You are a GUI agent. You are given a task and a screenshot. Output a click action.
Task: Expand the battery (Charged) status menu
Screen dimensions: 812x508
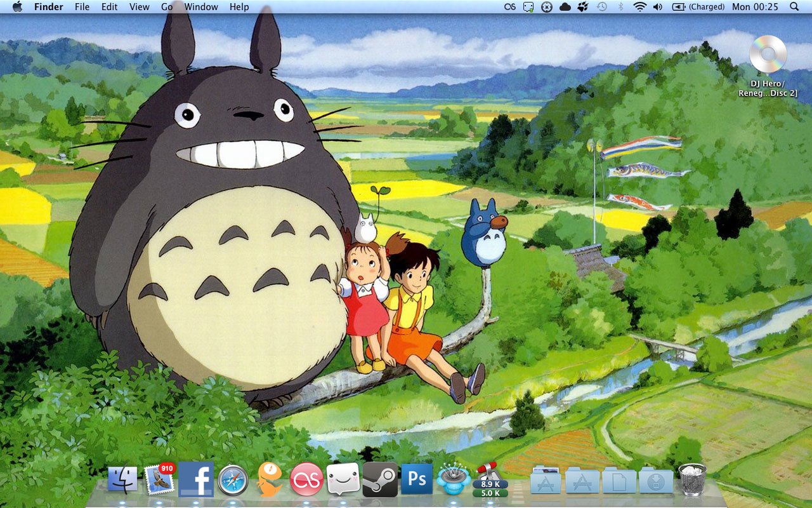point(698,7)
